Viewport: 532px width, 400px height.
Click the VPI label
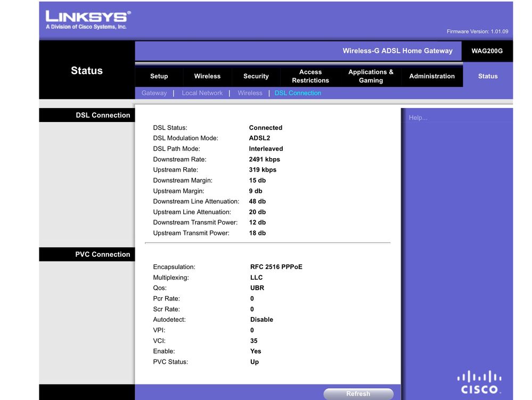click(x=159, y=330)
